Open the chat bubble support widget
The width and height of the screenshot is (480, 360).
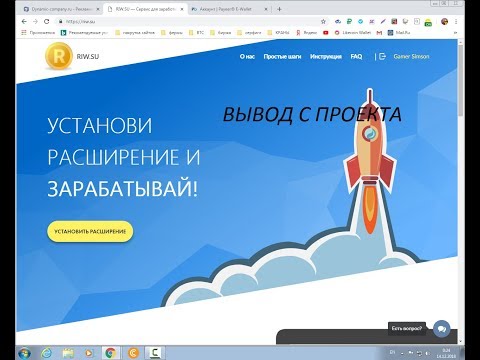[x=442, y=329]
